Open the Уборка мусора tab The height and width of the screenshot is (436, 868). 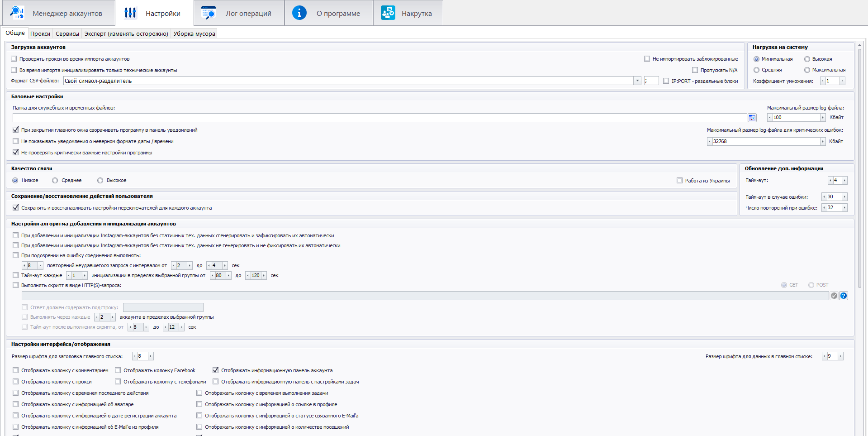(194, 34)
